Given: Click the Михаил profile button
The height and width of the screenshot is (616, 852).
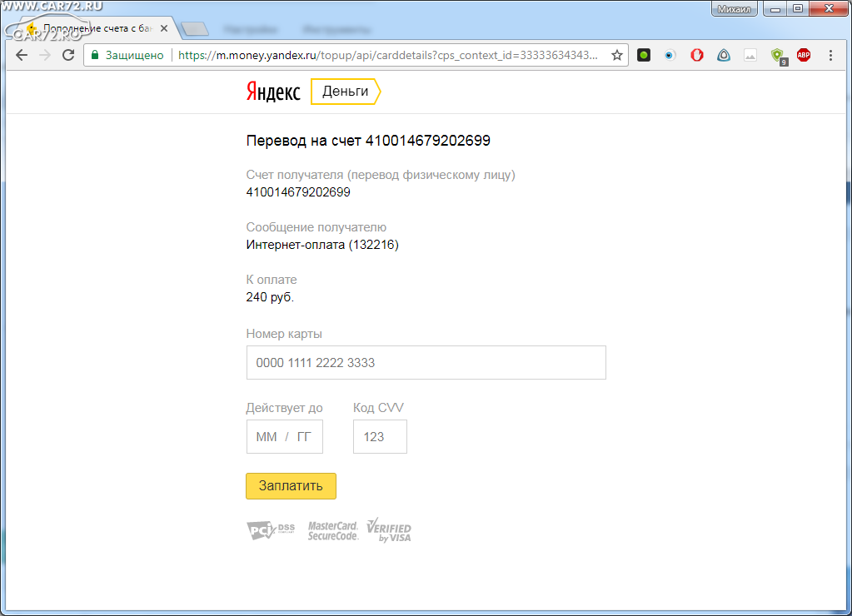Looking at the screenshot, I should coord(734,8).
